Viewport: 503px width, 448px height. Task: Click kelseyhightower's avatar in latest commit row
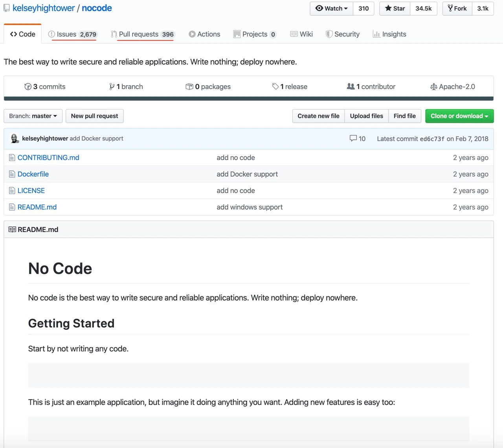(x=15, y=138)
